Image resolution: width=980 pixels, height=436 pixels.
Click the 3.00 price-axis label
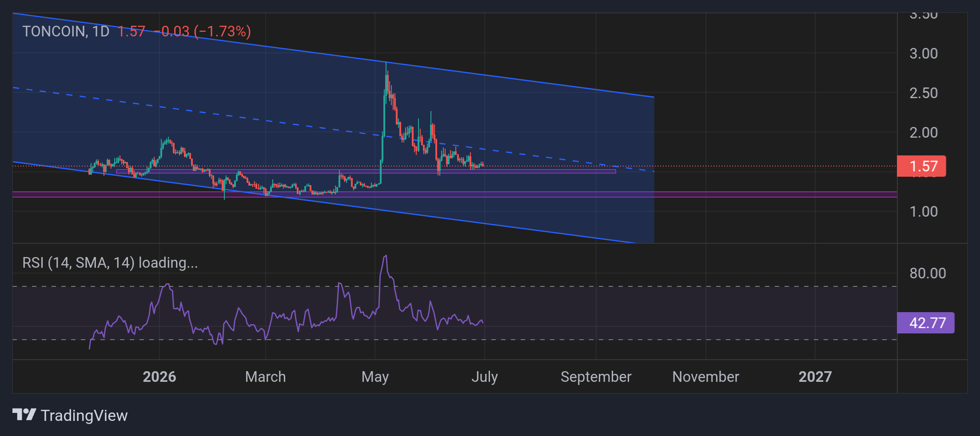tap(924, 54)
